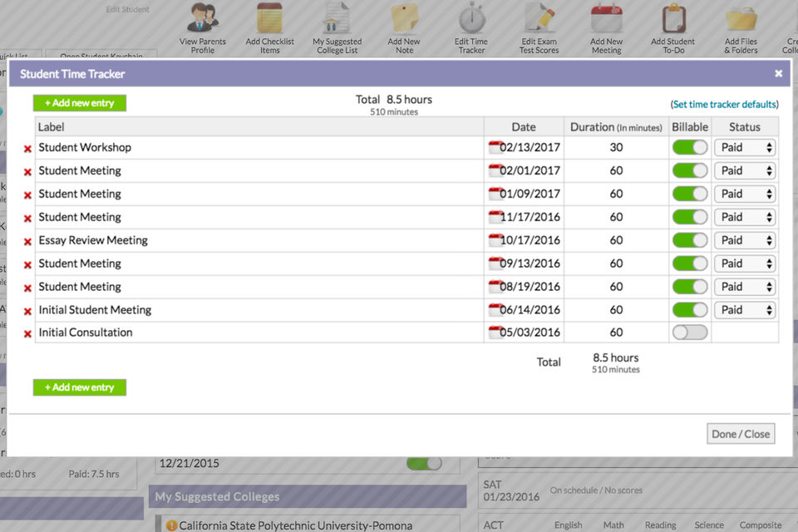798x532 pixels.
Task: Open calendar picker for 05/03/2016
Action: click(x=494, y=332)
